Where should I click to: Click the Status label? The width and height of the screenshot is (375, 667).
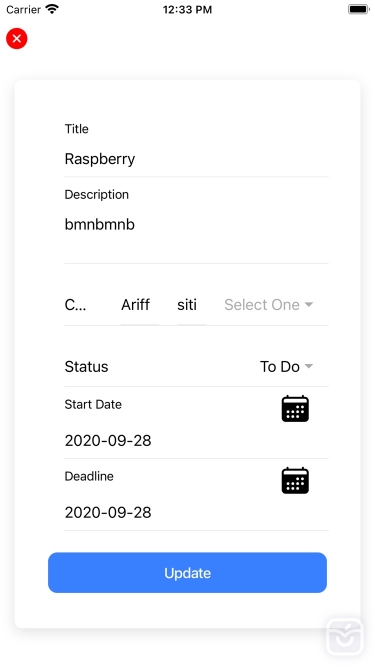[86, 366]
